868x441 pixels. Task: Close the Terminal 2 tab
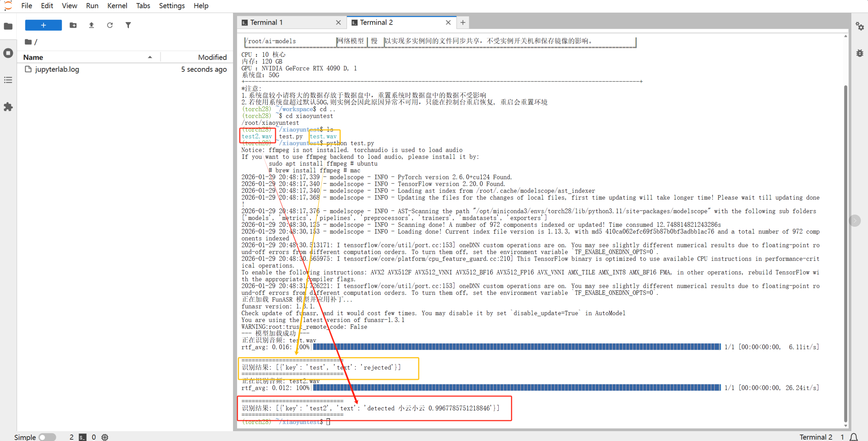coord(448,22)
